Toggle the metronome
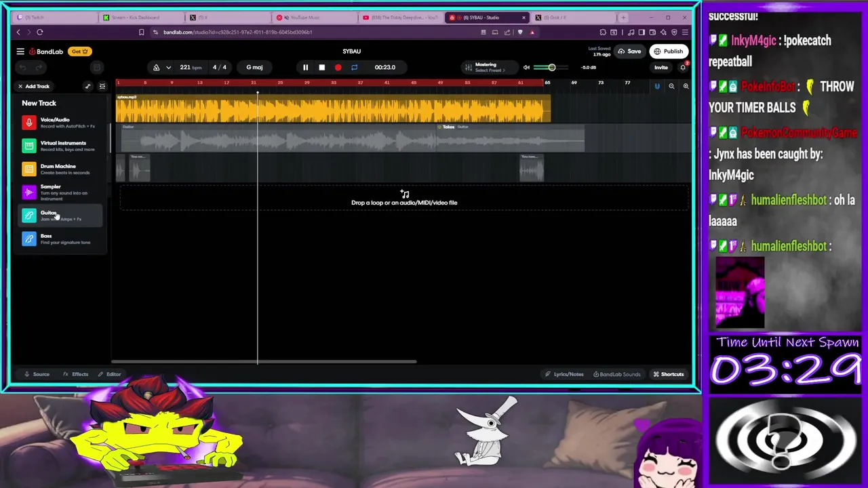The width and height of the screenshot is (868, 488). [156, 67]
